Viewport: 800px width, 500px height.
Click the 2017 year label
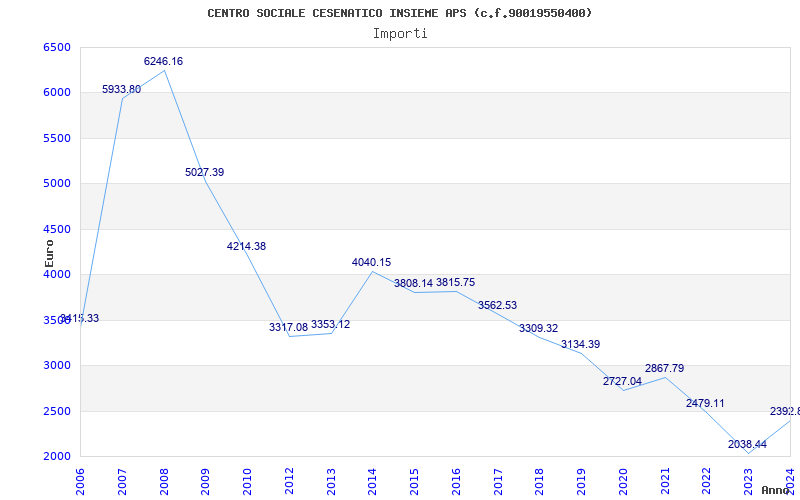[498, 481]
